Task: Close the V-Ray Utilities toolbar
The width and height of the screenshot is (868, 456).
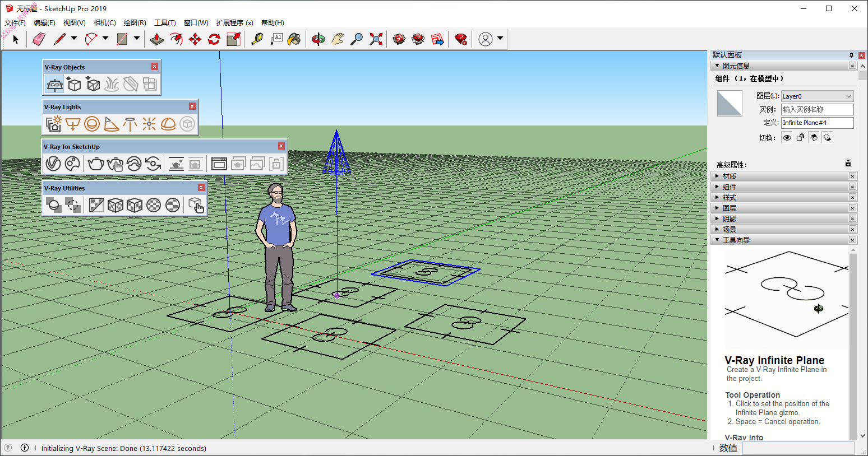Action: (201, 188)
